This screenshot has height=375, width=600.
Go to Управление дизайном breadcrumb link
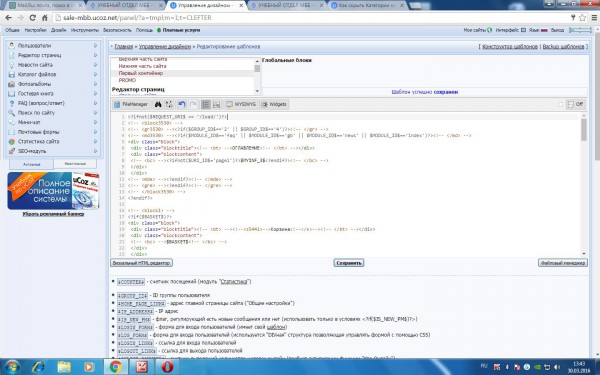click(165, 46)
